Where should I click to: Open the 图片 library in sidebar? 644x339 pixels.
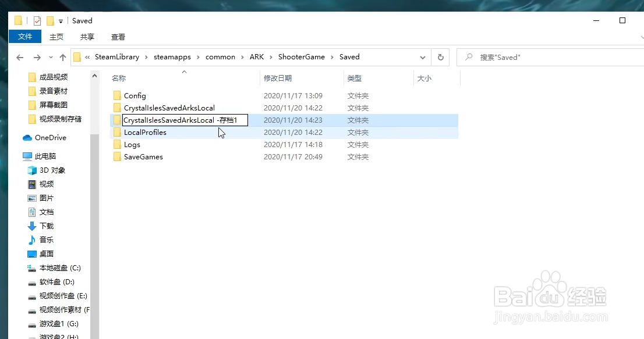pyautogui.click(x=47, y=198)
